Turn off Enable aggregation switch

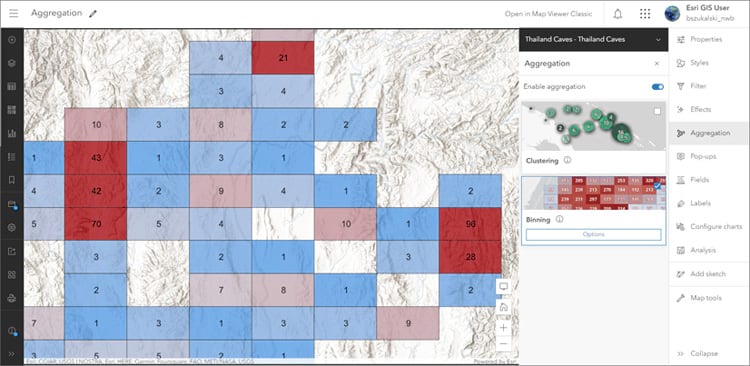(658, 87)
